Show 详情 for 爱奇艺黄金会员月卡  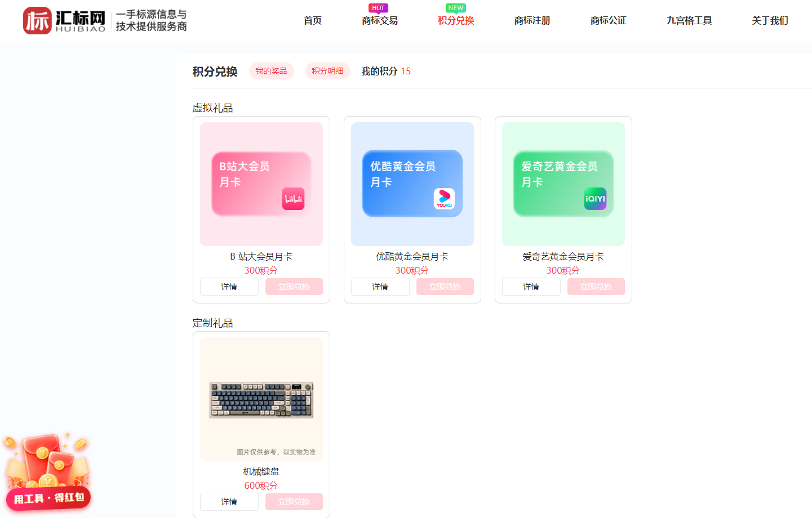click(531, 287)
